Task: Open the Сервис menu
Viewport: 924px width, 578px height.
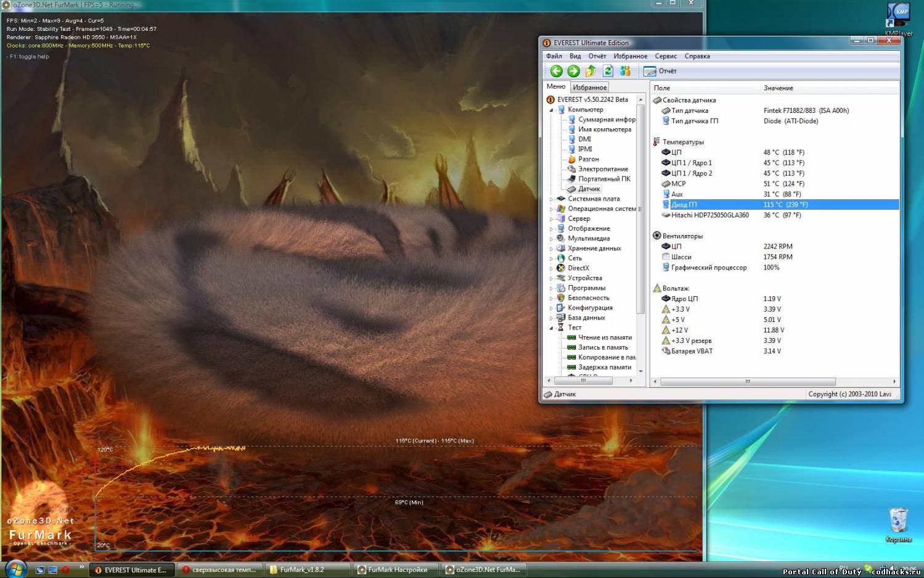Action: (666, 56)
